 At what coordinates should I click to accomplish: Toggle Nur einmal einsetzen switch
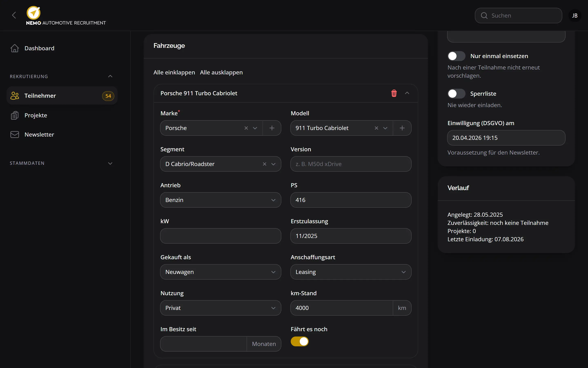click(456, 56)
